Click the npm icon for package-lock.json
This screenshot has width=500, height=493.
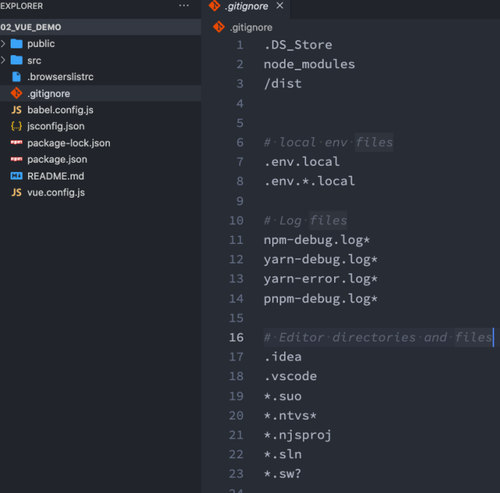tap(16, 143)
